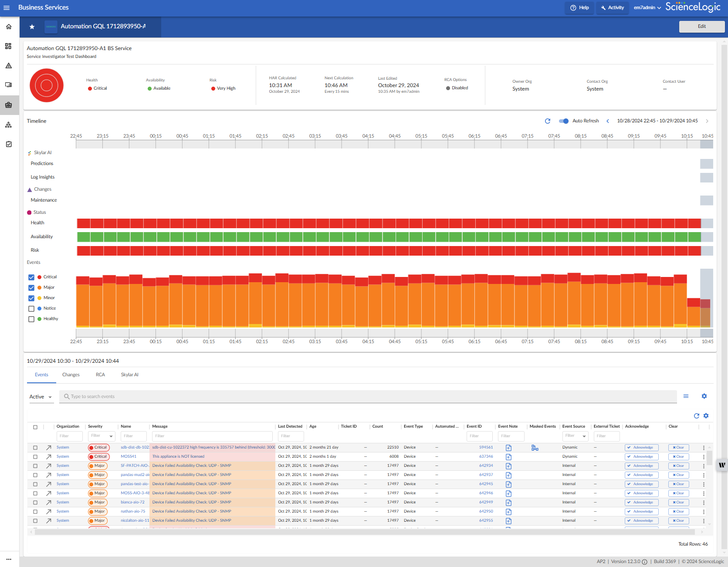Open event note icon for event 594561
This screenshot has width=728, height=567.
pos(508,448)
